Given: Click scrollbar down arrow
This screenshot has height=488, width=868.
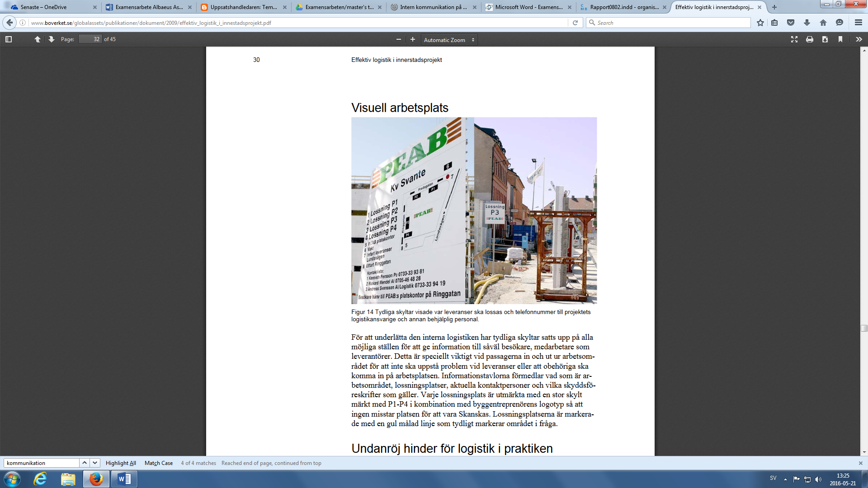Looking at the screenshot, I should (x=864, y=452).
